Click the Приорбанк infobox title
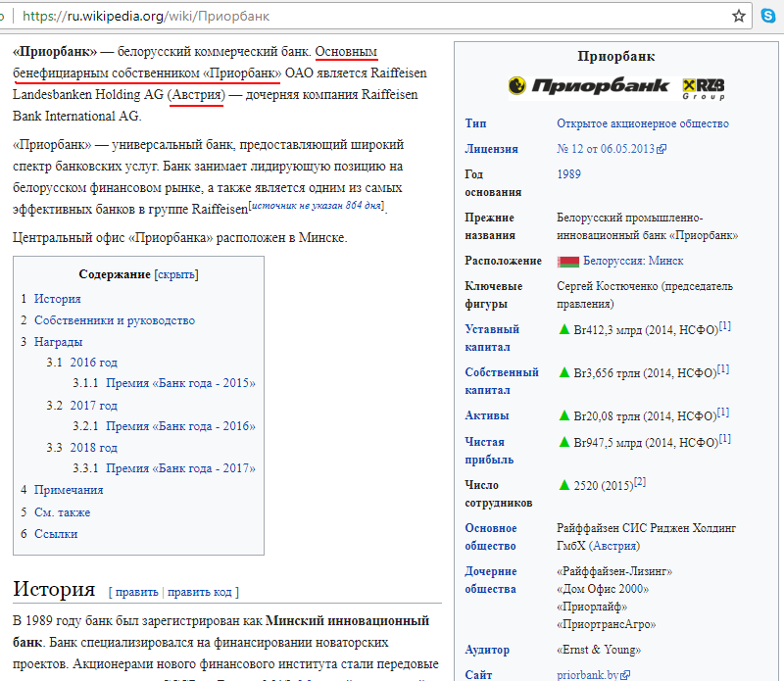The width and height of the screenshot is (784, 681). point(616,57)
